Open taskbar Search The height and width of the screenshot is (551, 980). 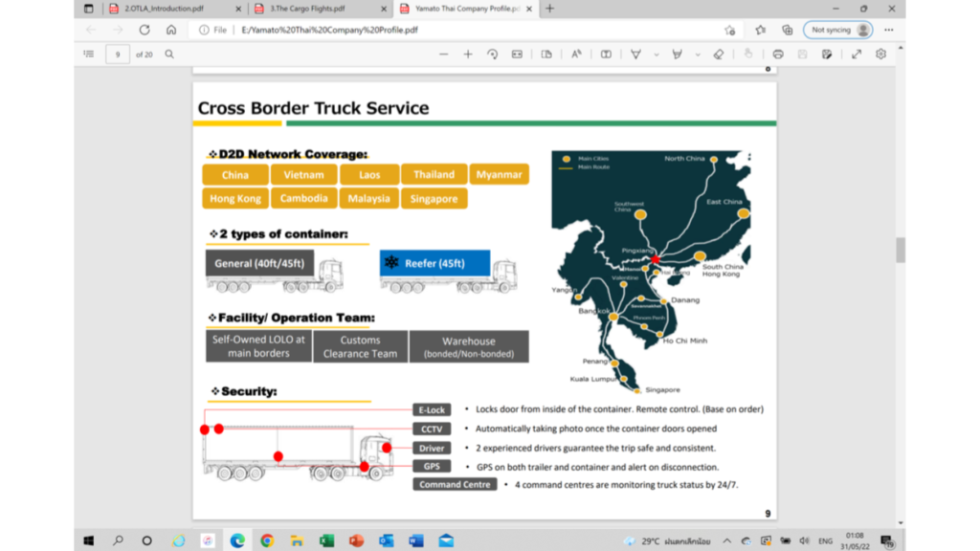point(118,540)
